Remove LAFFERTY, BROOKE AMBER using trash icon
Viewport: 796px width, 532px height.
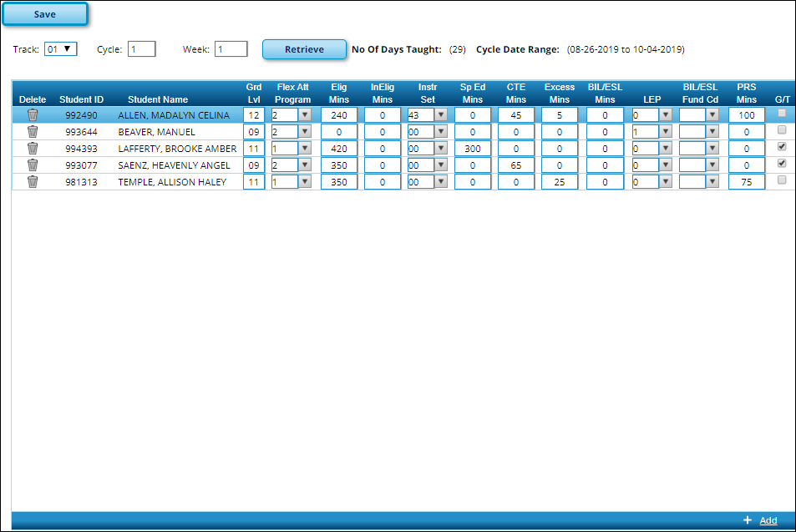(33, 149)
